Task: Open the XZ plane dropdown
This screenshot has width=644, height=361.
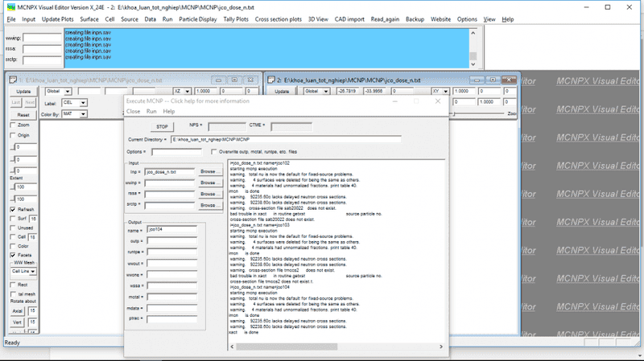Action: click(186, 91)
